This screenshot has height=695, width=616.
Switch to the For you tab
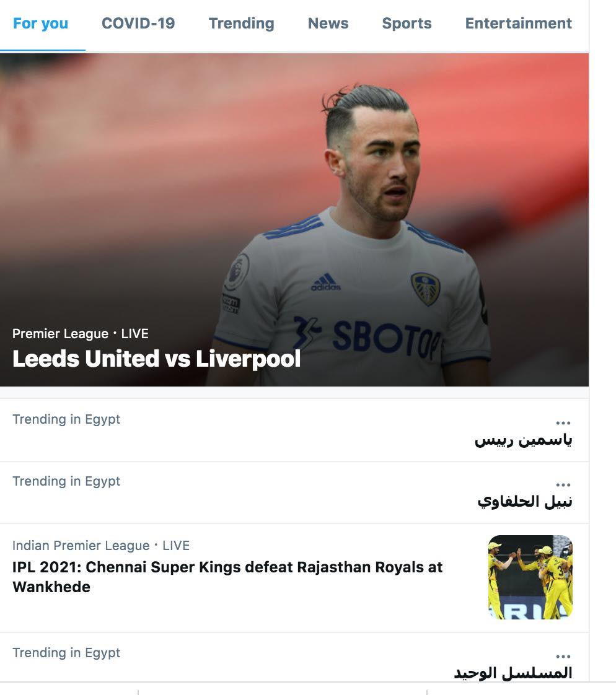click(40, 24)
